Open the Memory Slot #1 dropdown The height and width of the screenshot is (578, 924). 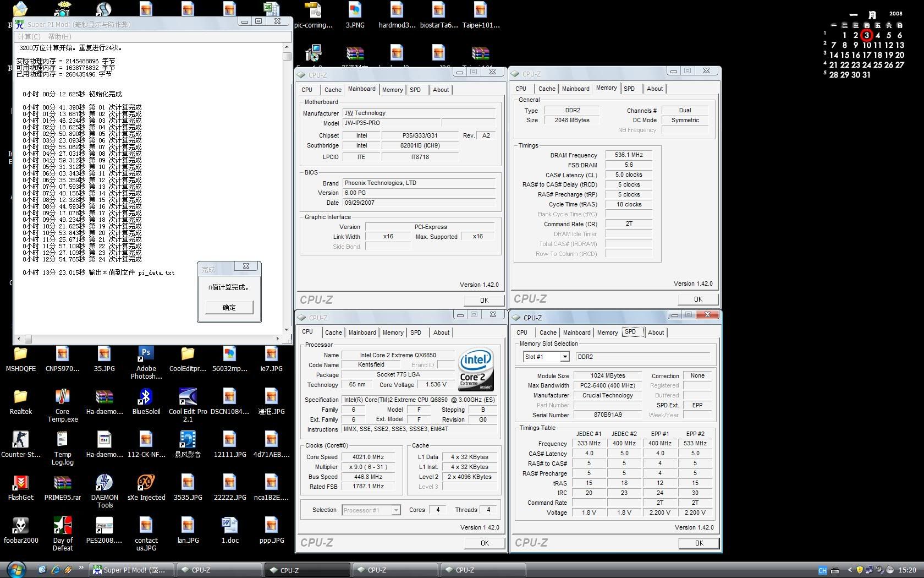(x=564, y=357)
